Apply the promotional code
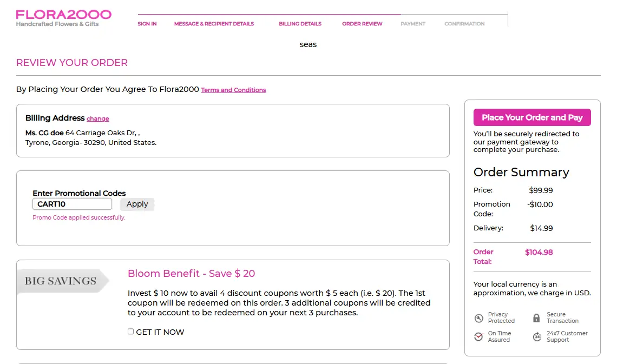Viewport: 617px width, 364px height. click(137, 204)
